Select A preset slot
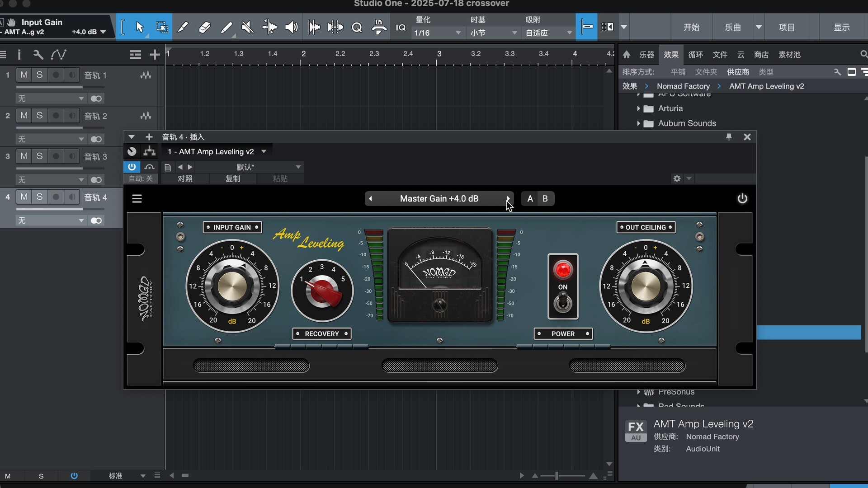The height and width of the screenshot is (488, 868). click(x=530, y=199)
